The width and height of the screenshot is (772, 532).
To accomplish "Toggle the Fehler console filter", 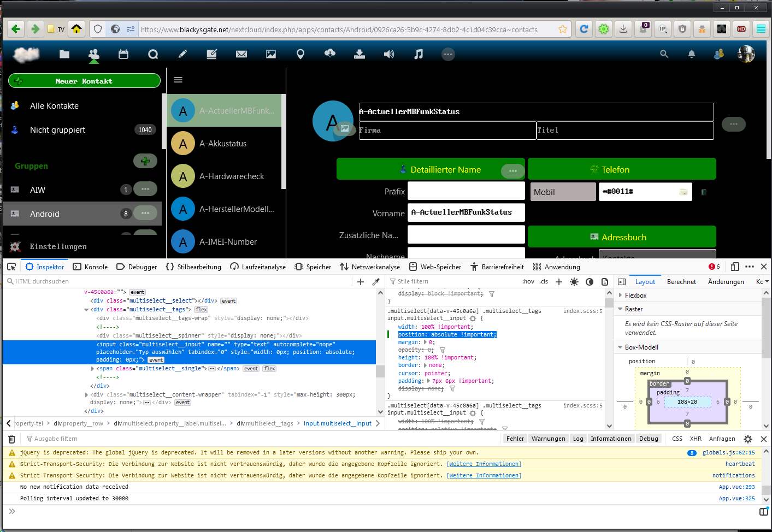I will [515, 439].
